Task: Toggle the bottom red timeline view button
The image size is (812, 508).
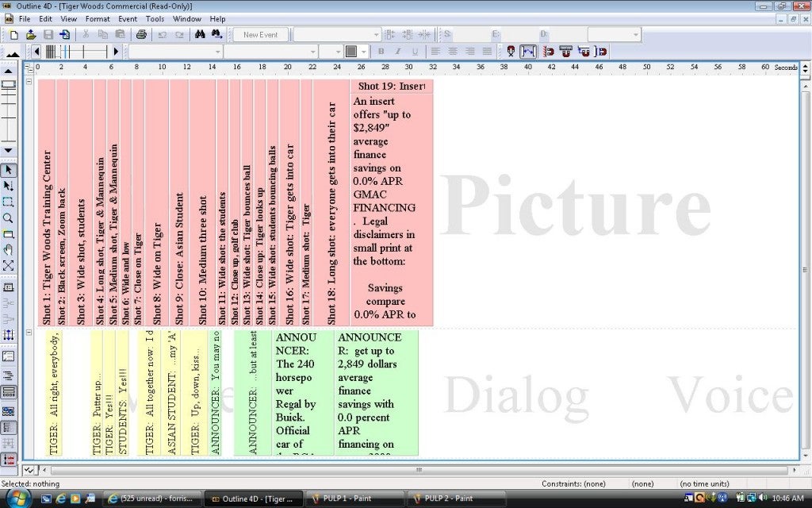Action: 8,460
